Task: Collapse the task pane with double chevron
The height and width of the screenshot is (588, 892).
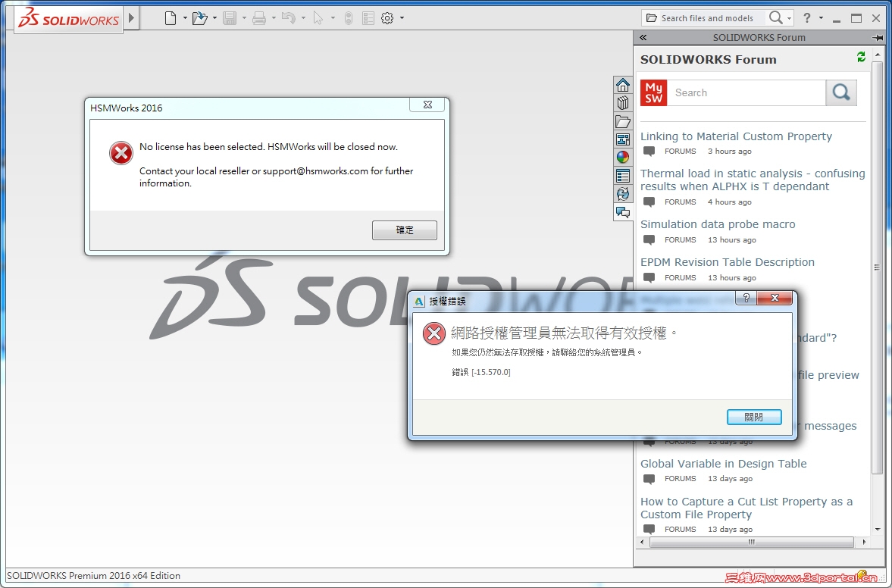Action: coord(643,38)
